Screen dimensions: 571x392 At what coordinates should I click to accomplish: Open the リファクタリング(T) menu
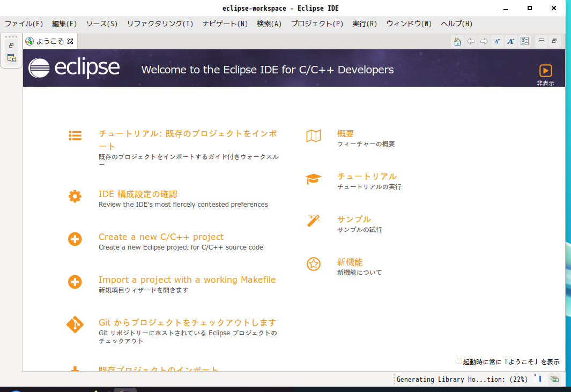(160, 24)
